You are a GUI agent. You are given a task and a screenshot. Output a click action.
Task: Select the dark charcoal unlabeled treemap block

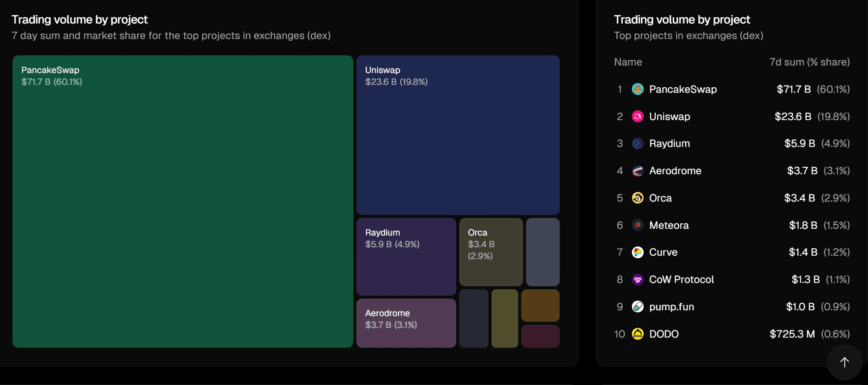pos(474,318)
